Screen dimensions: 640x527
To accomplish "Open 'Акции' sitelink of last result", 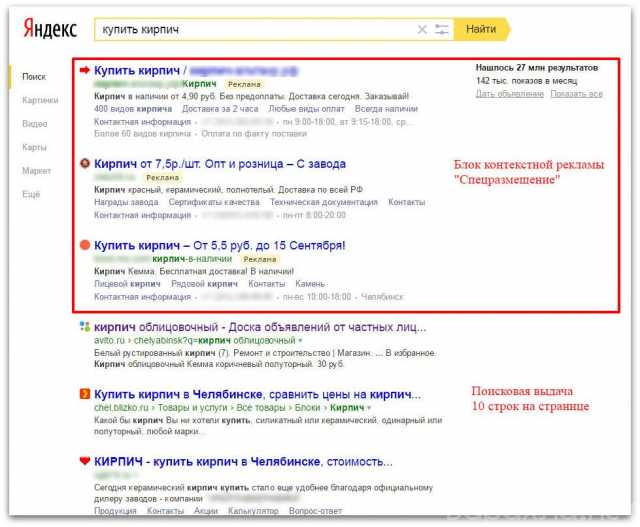I will click(x=206, y=511).
